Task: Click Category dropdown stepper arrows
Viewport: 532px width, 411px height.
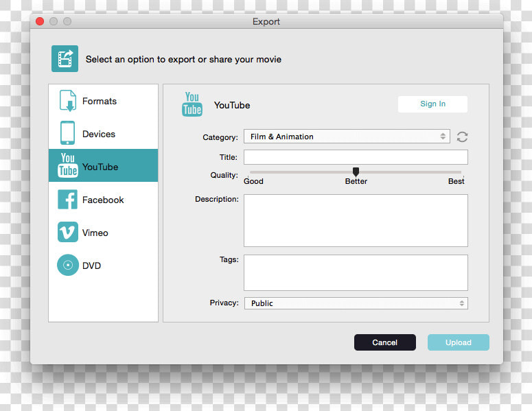Action: 443,137
